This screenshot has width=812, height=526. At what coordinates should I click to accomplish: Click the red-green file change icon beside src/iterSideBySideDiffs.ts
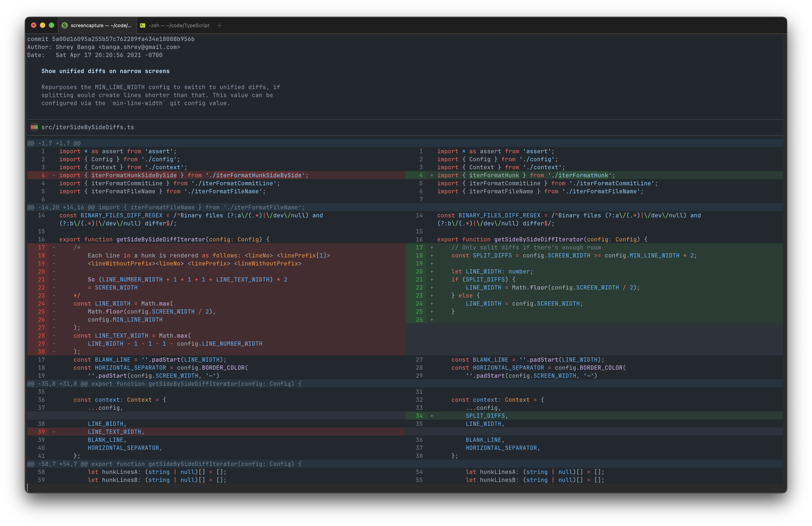click(x=34, y=127)
